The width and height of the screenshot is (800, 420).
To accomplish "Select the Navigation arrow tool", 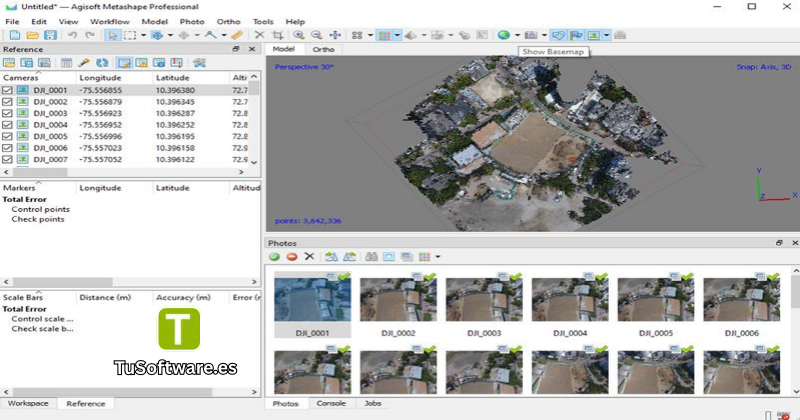I will point(112,35).
